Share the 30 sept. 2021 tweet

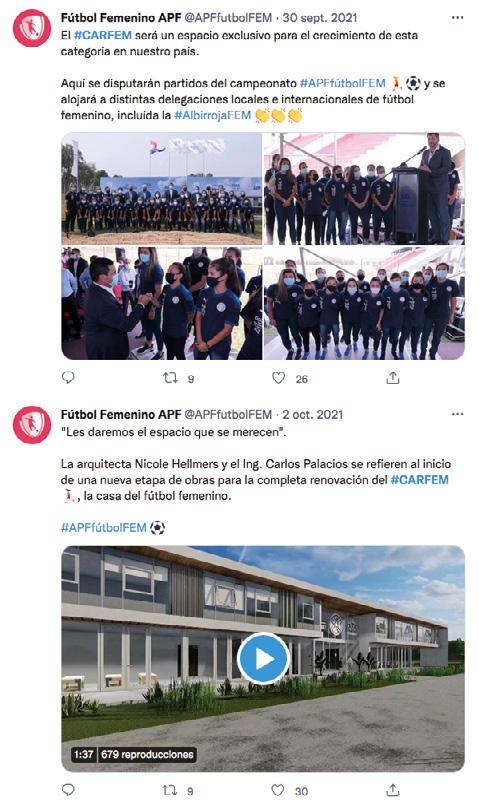(393, 378)
